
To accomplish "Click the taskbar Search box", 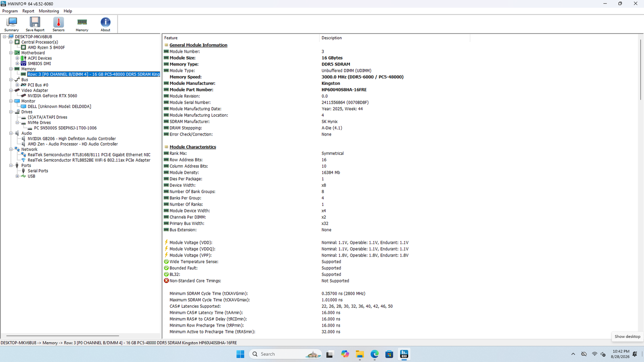I will 285,354.
